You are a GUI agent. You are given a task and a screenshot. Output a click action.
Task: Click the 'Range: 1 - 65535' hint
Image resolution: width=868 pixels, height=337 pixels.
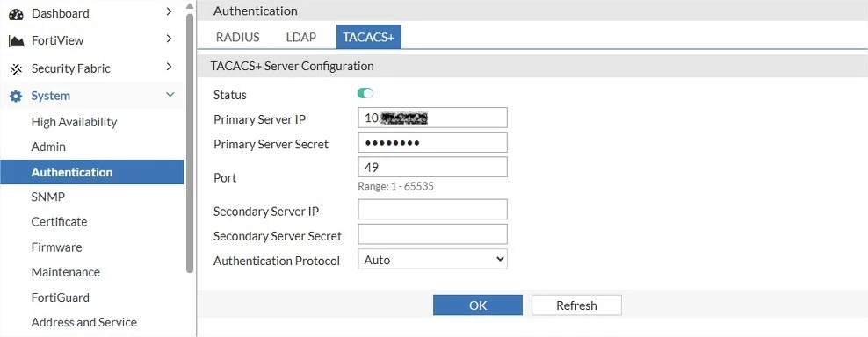(x=396, y=186)
